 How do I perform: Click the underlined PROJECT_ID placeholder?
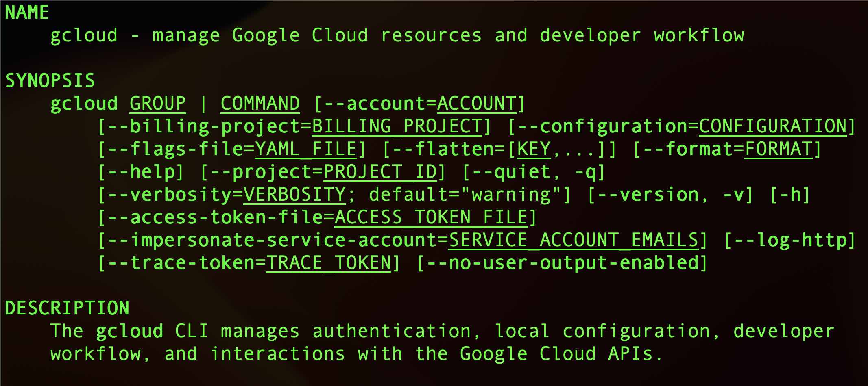(380, 172)
